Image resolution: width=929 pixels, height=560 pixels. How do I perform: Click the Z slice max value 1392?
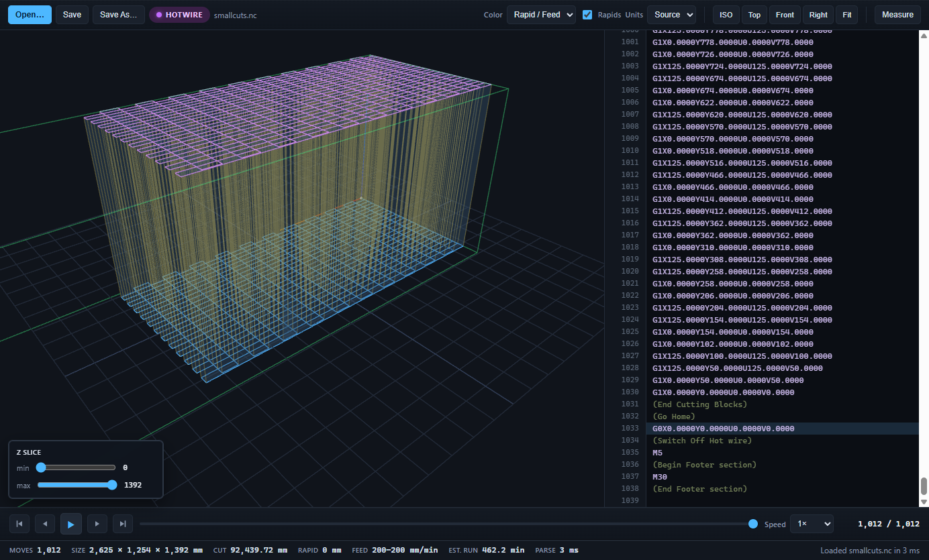point(133,485)
